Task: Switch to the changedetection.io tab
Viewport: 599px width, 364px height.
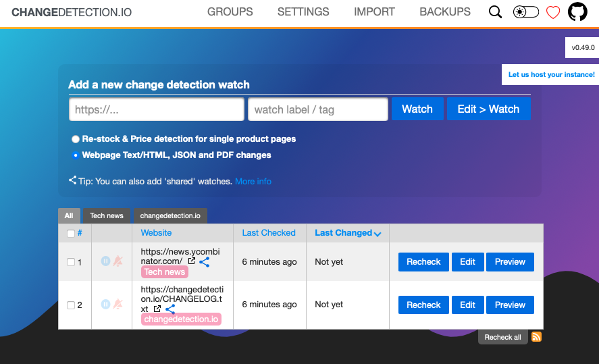Action: coord(170,216)
